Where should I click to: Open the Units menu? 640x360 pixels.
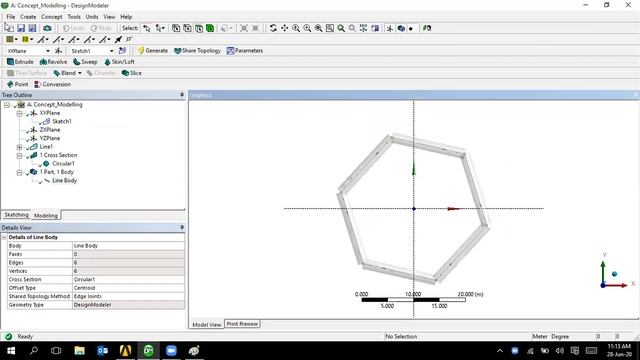92,17
